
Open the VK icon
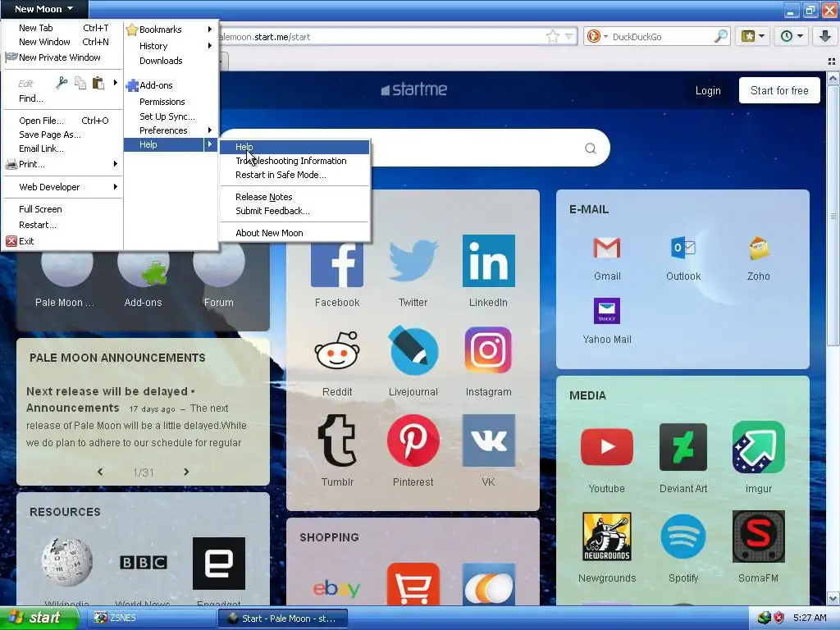[489, 441]
